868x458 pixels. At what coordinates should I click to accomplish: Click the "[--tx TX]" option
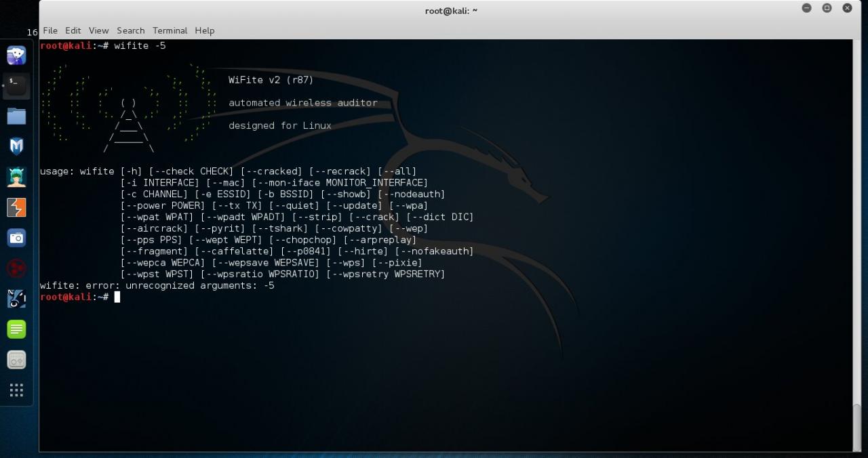point(237,206)
